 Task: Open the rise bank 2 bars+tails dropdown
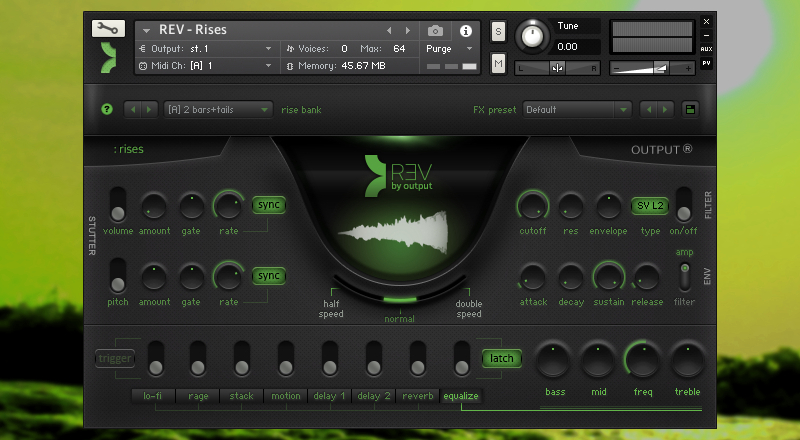(x=218, y=110)
